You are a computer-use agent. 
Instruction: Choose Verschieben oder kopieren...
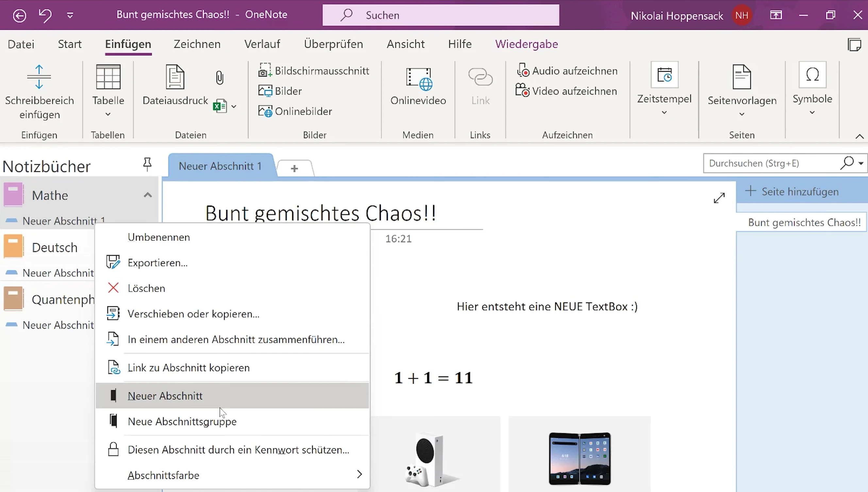[232, 314]
